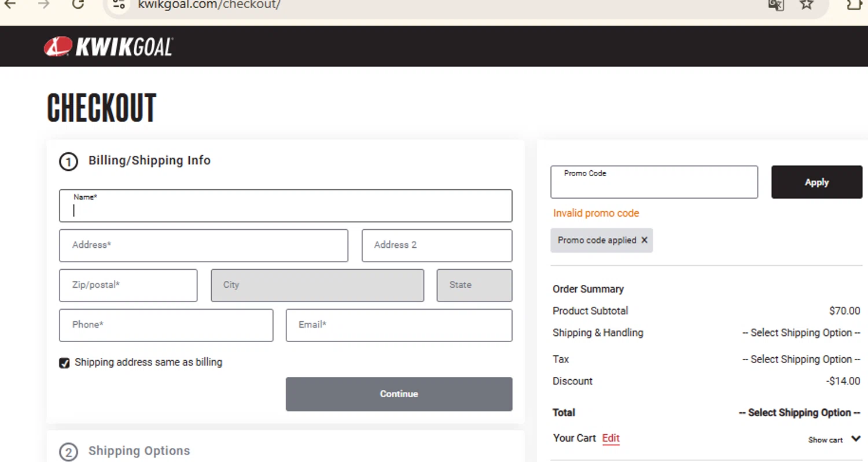Click the Kwik Goal logo
868x462 pixels.
(108, 46)
